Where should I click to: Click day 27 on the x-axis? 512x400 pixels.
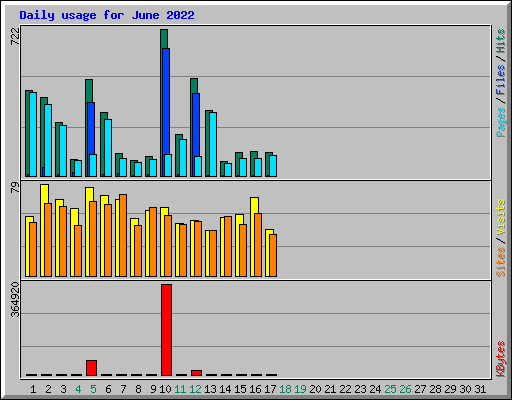click(x=420, y=389)
